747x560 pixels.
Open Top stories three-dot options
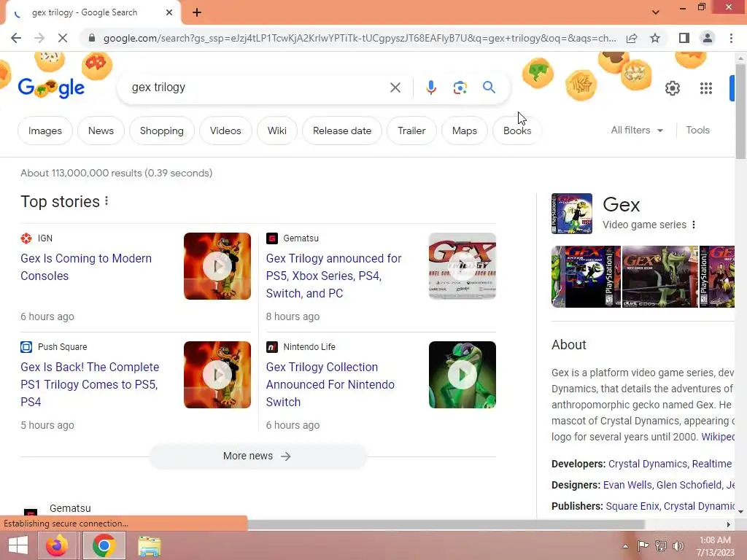[107, 201]
